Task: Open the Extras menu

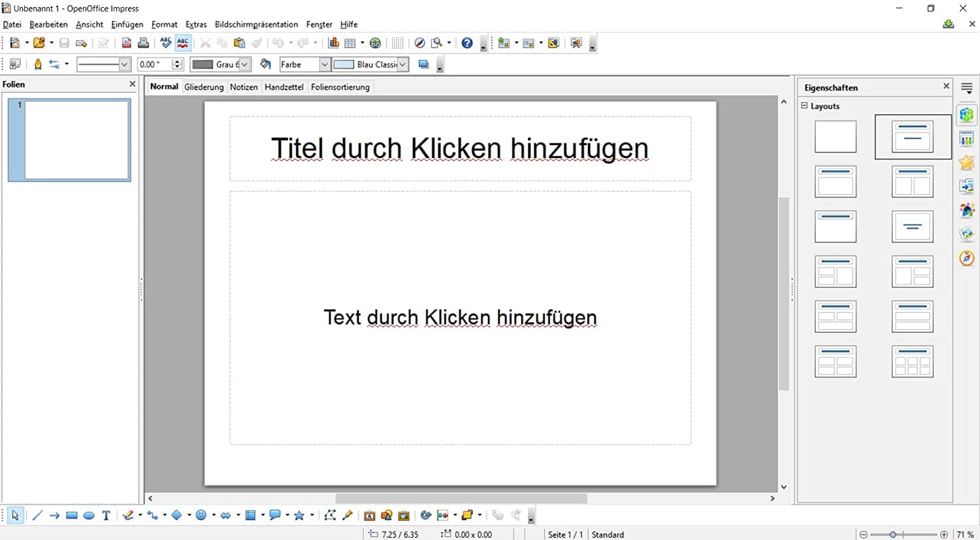Action: 196,24
